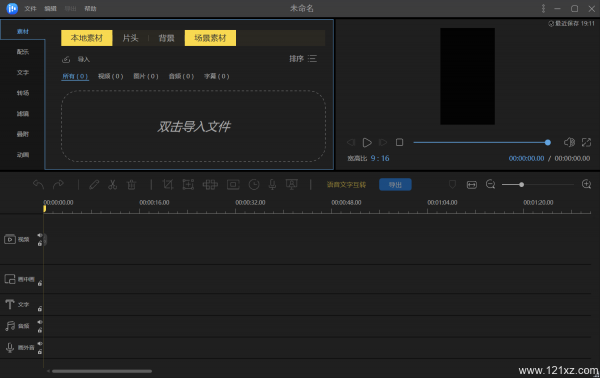This screenshot has width=600, height=378.
Task: Click the freeze-frame rectangle icon in toolbar
Action: [x=233, y=184]
